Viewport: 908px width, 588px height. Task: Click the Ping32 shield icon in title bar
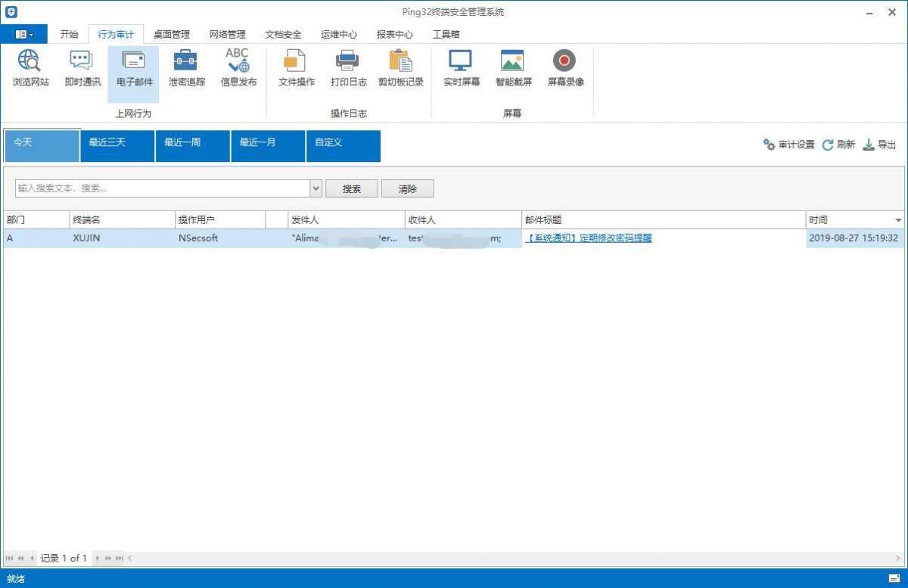[x=11, y=12]
